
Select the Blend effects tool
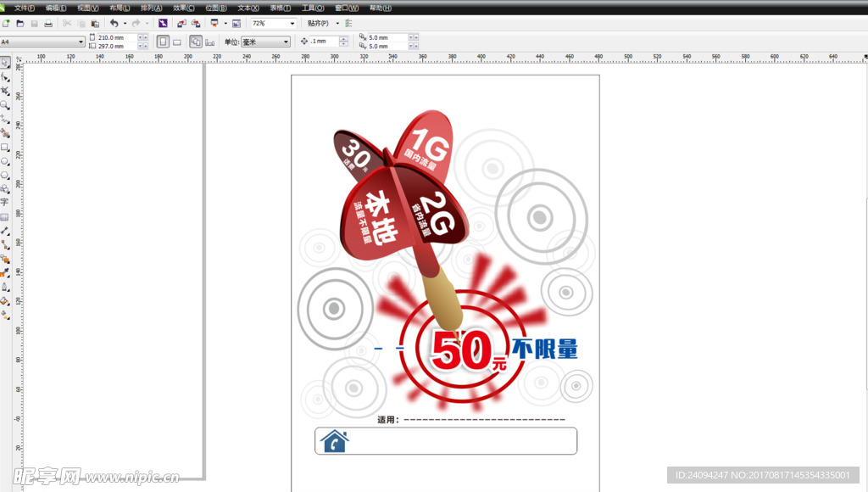[x=5, y=259]
